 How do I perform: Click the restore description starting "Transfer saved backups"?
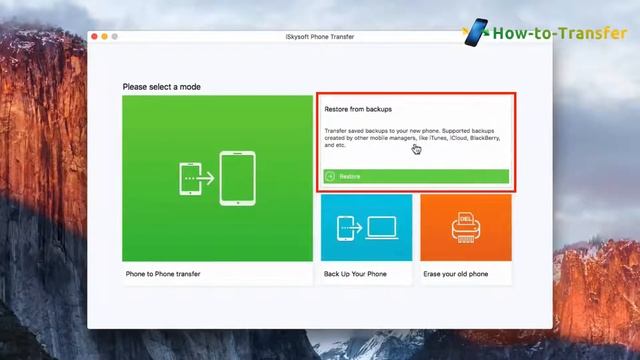(412, 138)
